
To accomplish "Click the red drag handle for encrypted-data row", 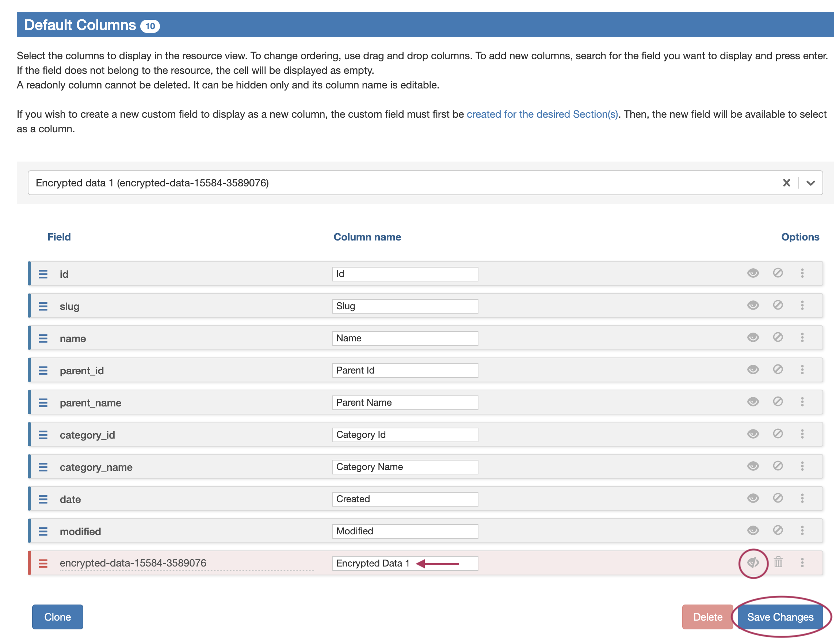I will click(x=43, y=564).
